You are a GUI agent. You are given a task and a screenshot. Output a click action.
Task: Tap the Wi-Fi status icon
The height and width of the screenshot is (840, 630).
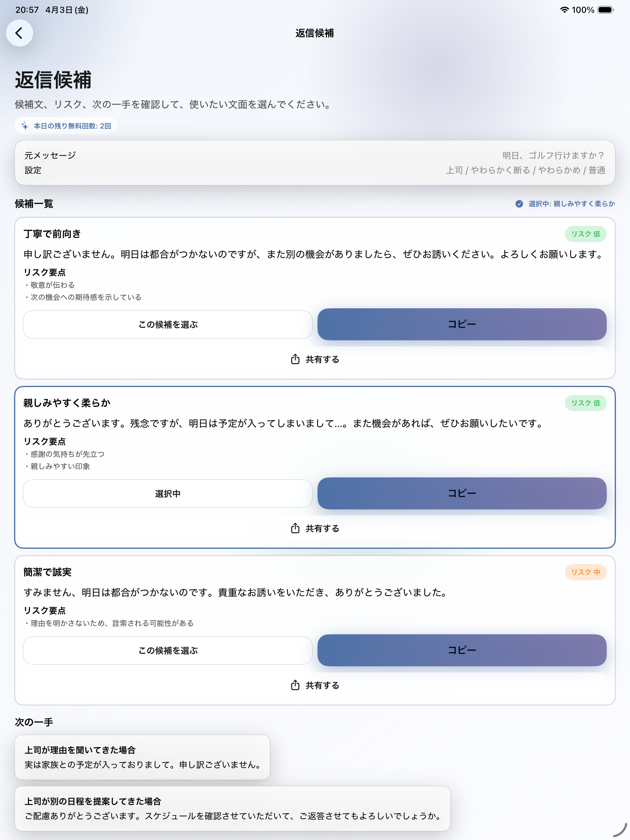tap(564, 10)
